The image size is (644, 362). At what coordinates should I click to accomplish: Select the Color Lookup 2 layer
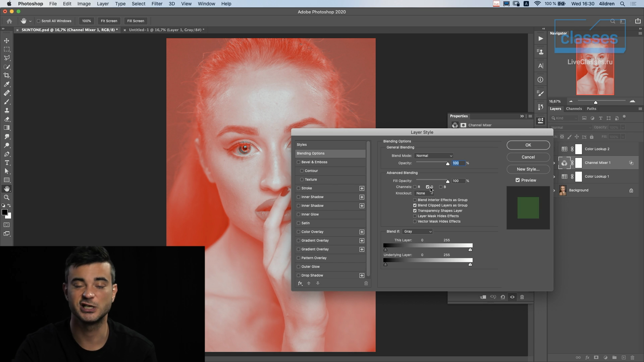point(597,149)
